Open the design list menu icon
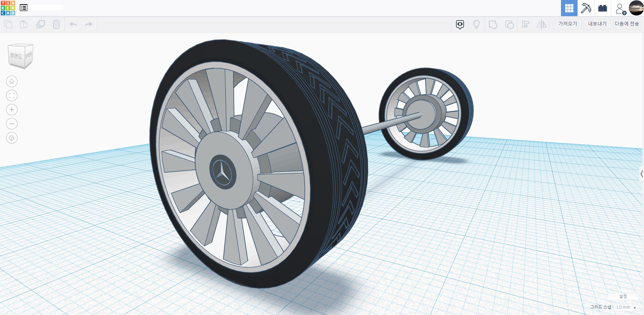 coord(24,8)
